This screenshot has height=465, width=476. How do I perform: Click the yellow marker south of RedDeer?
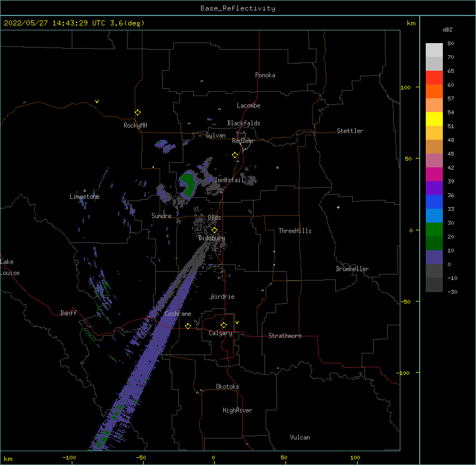coord(235,155)
